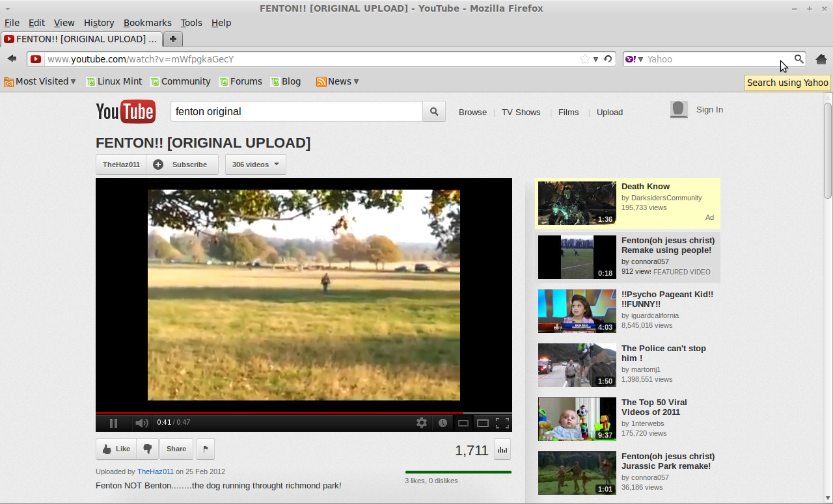
Task: Click the Firefox back arrow
Action: pyautogui.click(x=12, y=59)
